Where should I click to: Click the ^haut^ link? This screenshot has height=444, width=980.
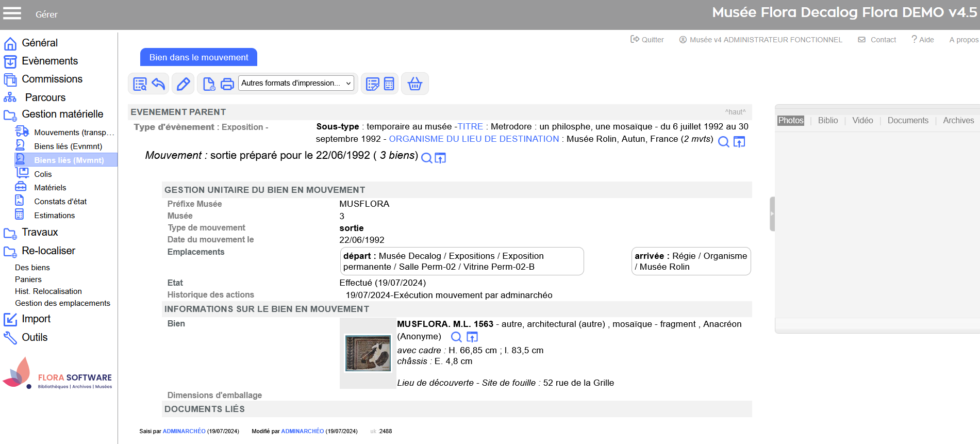(735, 112)
